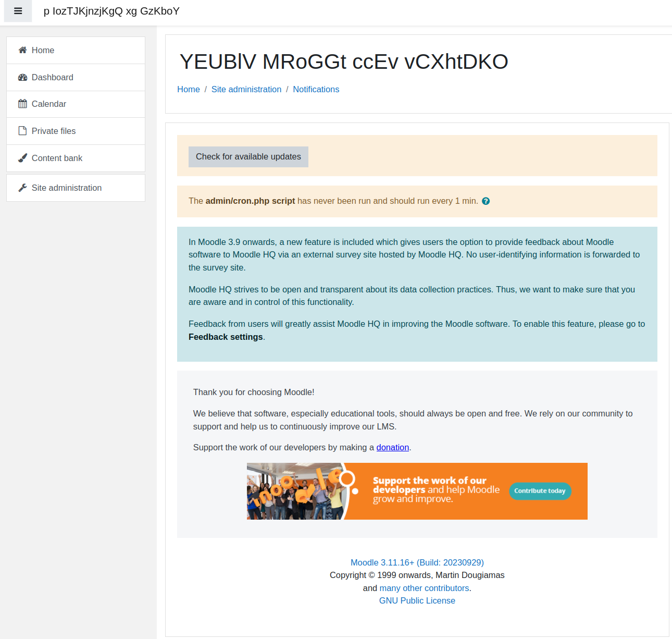Screen dimensions: 672x639
Task: Click the Home house icon in sidebar
Action: click(22, 50)
